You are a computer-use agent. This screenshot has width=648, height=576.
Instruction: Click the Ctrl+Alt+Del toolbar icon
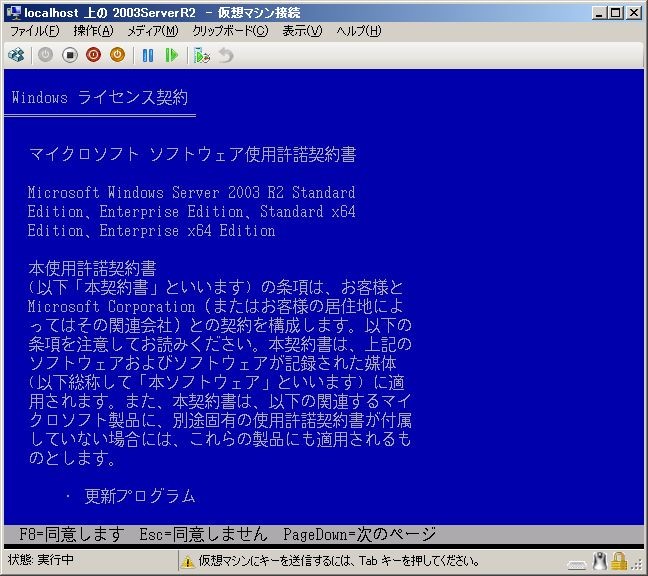(x=16, y=55)
